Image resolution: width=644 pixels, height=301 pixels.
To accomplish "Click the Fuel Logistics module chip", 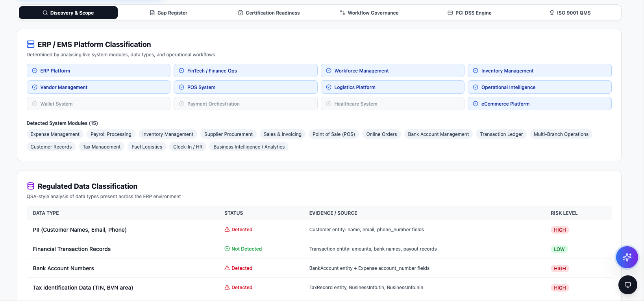I will pyautogui.click(x=147, y=147).
